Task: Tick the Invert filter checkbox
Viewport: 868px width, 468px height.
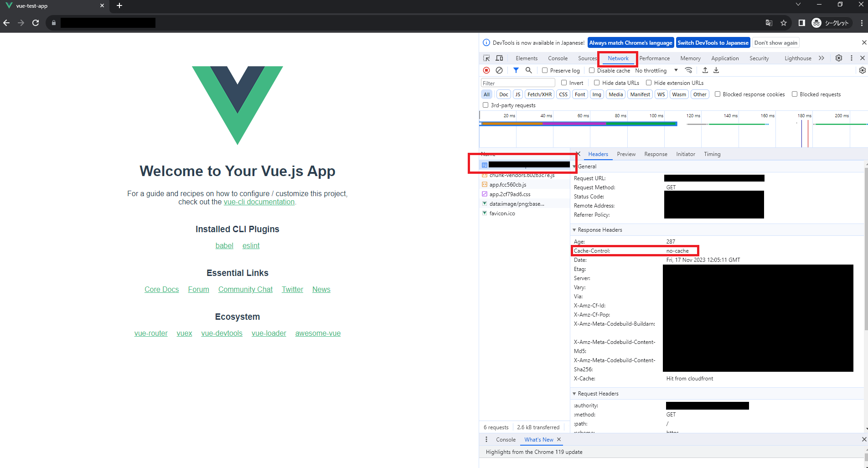Action: 564,83
